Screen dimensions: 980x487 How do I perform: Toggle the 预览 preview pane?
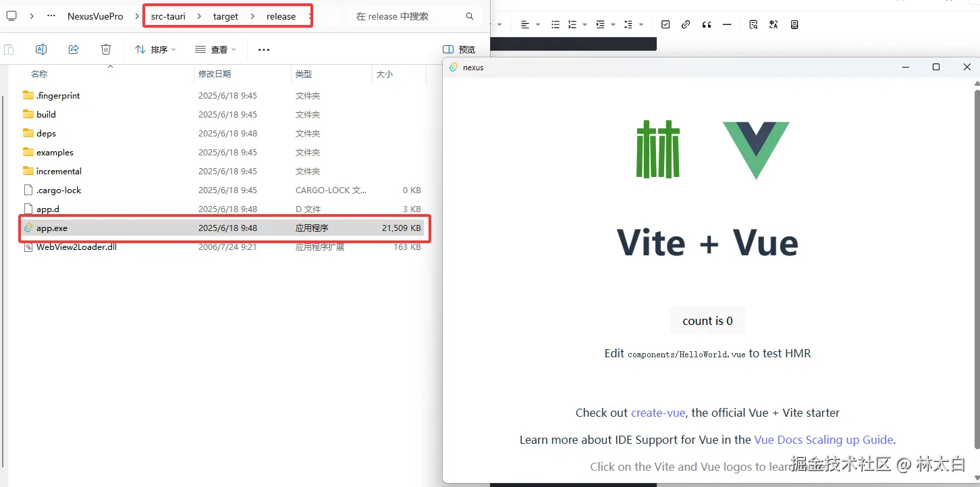pos(459,49)
